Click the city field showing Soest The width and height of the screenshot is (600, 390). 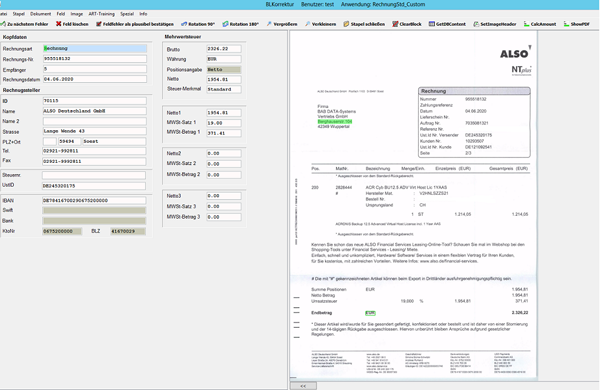[114, 141]
